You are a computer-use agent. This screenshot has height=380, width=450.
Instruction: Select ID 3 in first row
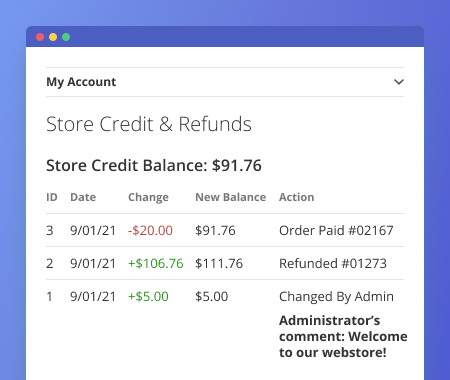pos(50,230)
